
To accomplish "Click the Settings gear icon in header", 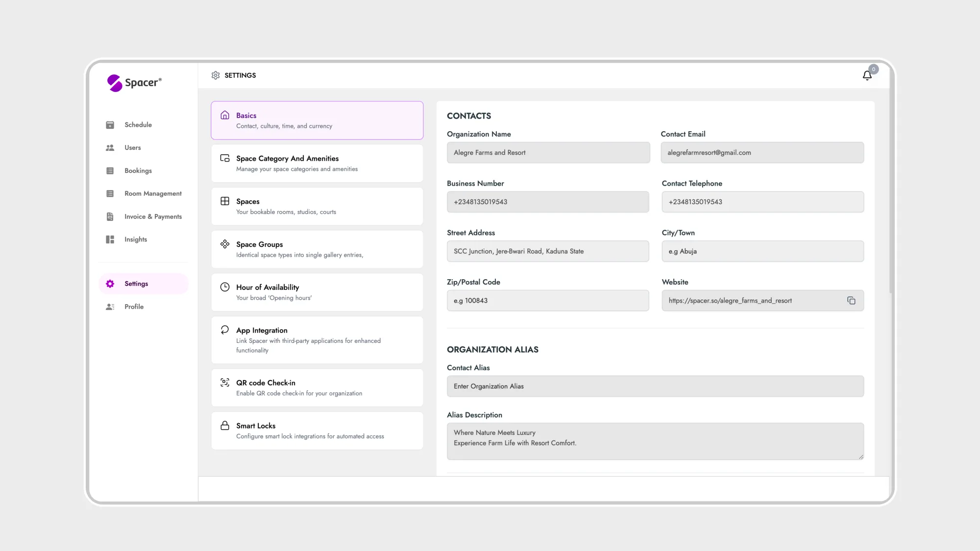I will [x=216, y=75].
